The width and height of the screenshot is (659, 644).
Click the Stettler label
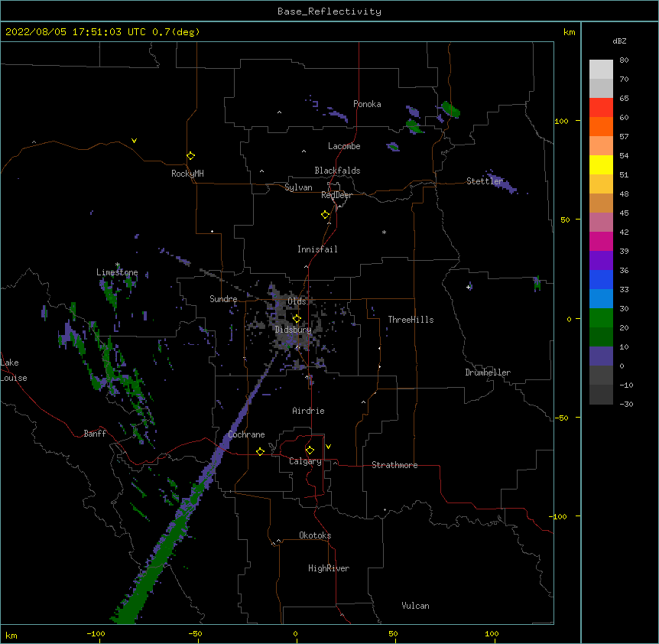485,181
